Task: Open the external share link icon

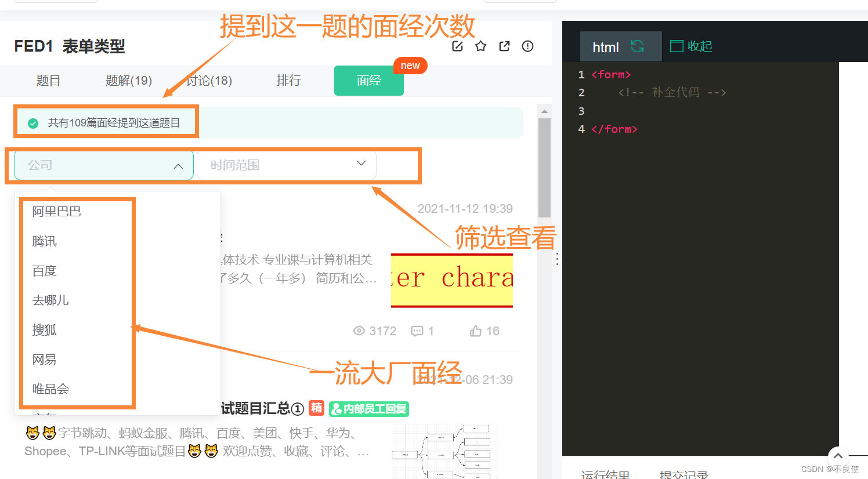Action: pos(504,46)
